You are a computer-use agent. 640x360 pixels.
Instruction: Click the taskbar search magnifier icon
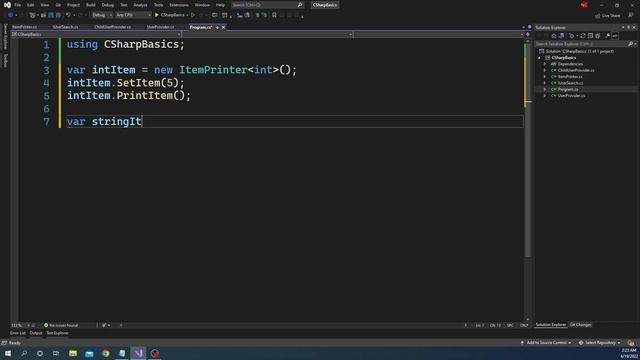(24, 353)
